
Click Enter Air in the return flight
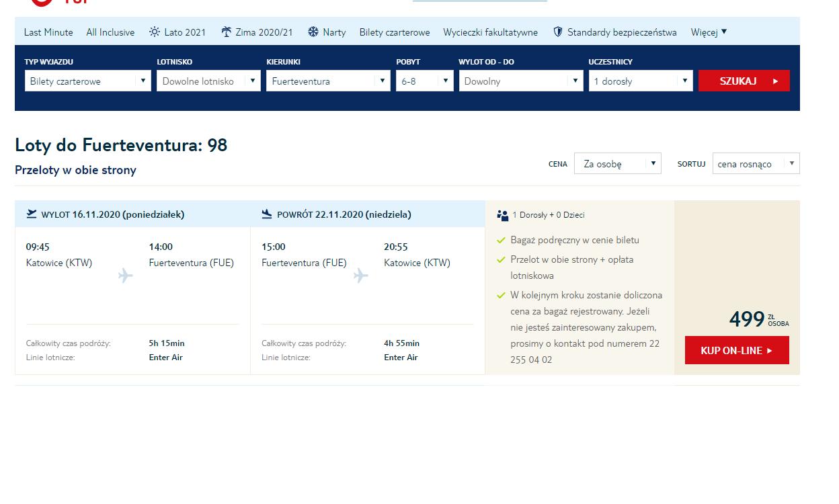click(x=401, y=358)
